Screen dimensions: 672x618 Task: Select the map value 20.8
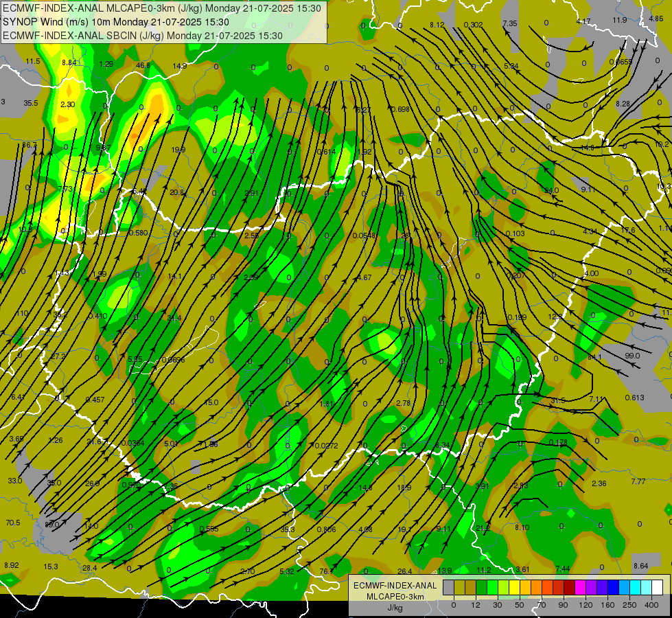(x=176, y=192)
